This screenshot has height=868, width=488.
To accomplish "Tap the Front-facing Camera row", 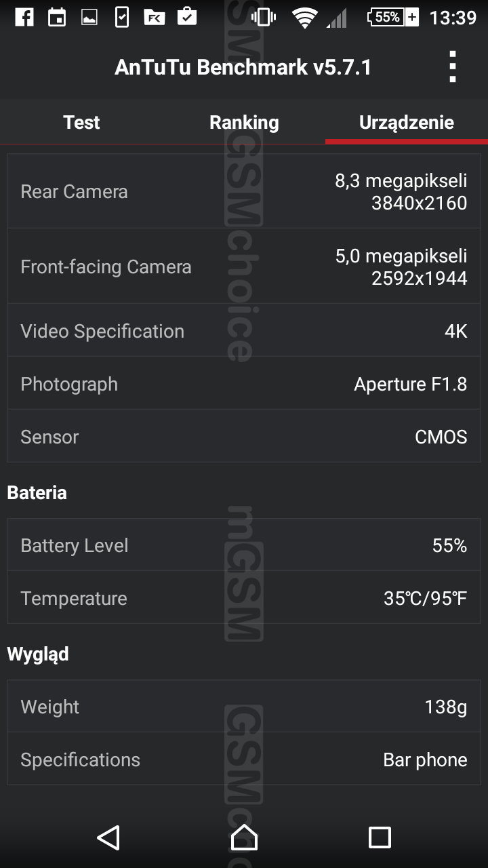I will coord(244,267).
